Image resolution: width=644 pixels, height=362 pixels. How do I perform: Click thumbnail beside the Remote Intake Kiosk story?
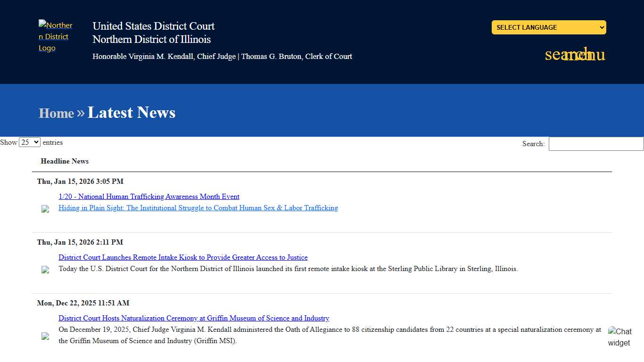[x=45, y=270]
